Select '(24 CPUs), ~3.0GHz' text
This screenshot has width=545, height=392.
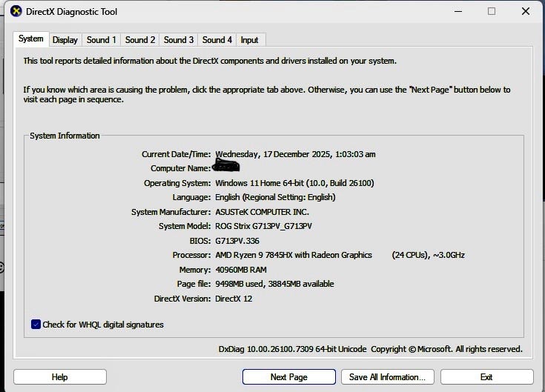point(429,255)
